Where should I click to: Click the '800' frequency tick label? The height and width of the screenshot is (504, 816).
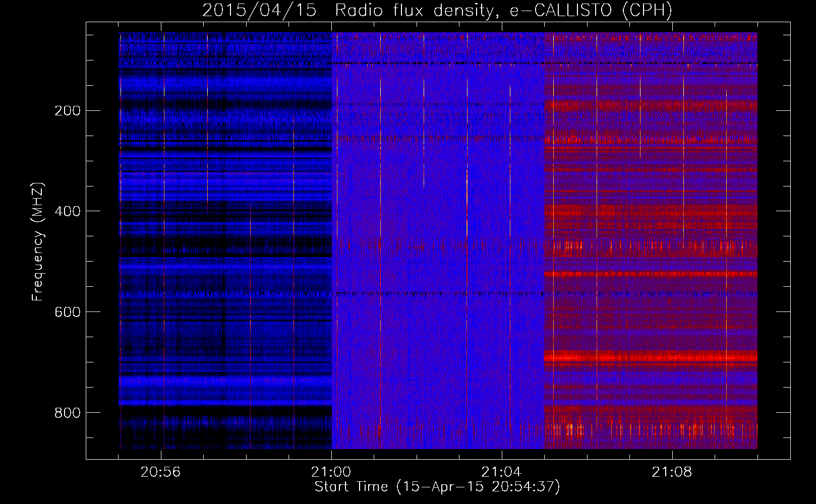point(68,413)
